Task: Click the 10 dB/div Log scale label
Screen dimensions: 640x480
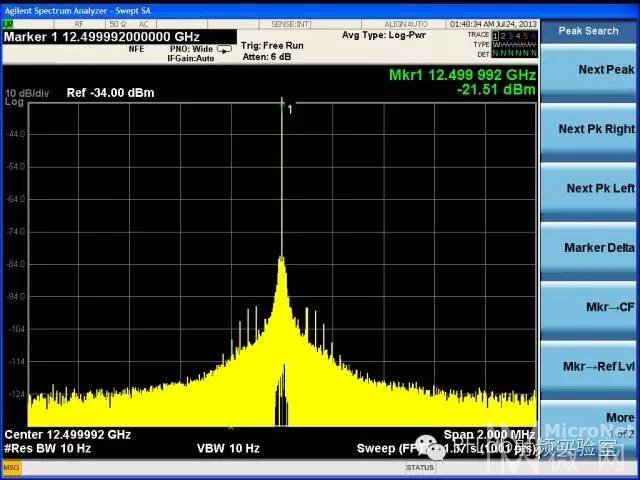Action: point(27,97)
